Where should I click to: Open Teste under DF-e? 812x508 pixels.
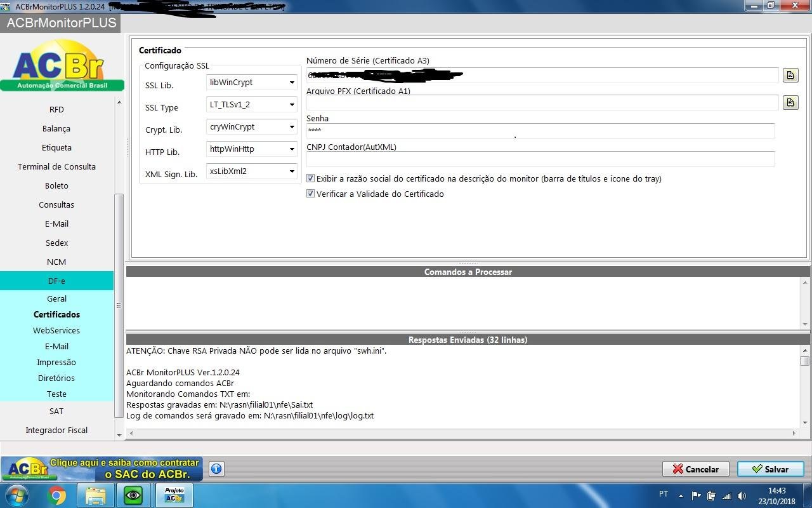pos(56,394)
